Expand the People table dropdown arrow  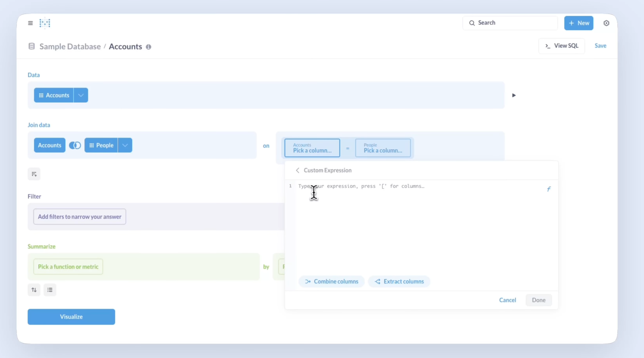point(125,145)
